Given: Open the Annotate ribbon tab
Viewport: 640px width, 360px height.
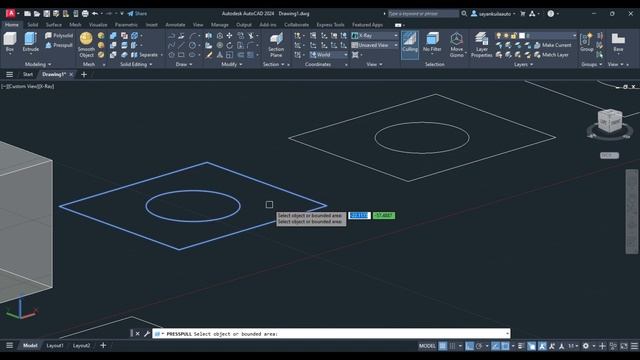Looking at the screenshot, I should [x=176, y=25].
